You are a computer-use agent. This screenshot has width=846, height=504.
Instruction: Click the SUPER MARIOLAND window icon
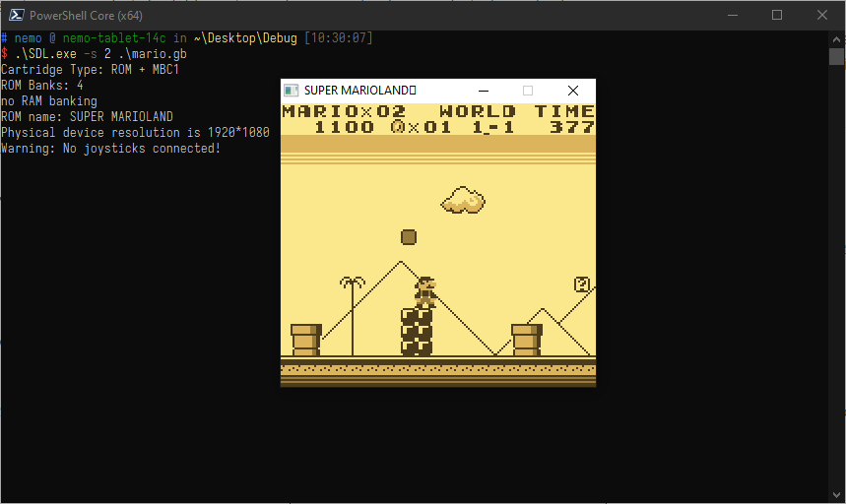292,91
